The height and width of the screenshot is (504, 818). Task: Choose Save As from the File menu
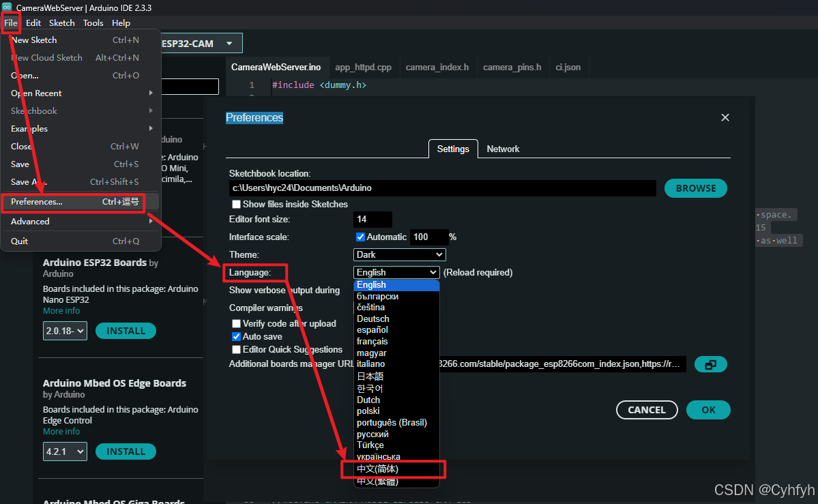pos(81,181)
